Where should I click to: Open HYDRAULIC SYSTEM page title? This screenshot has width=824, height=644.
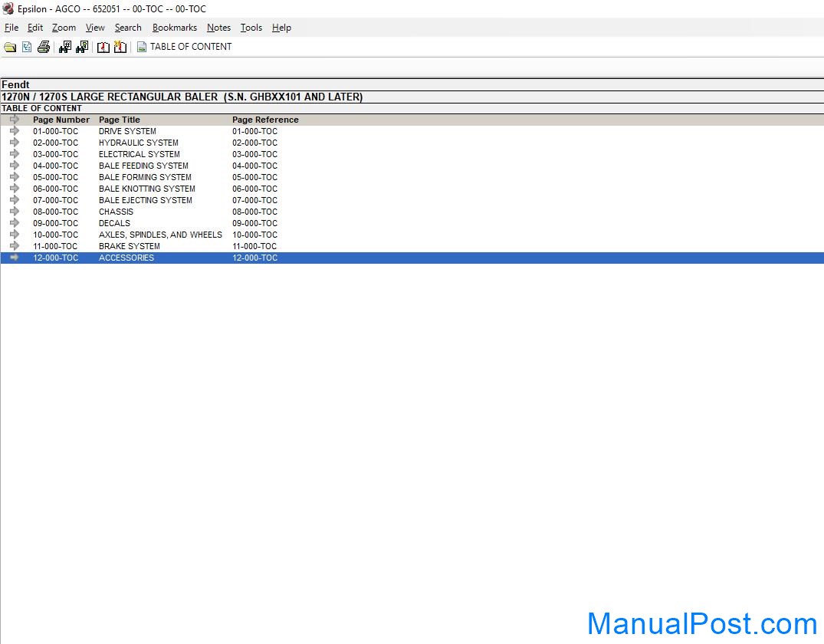click(x=138, y=143)
